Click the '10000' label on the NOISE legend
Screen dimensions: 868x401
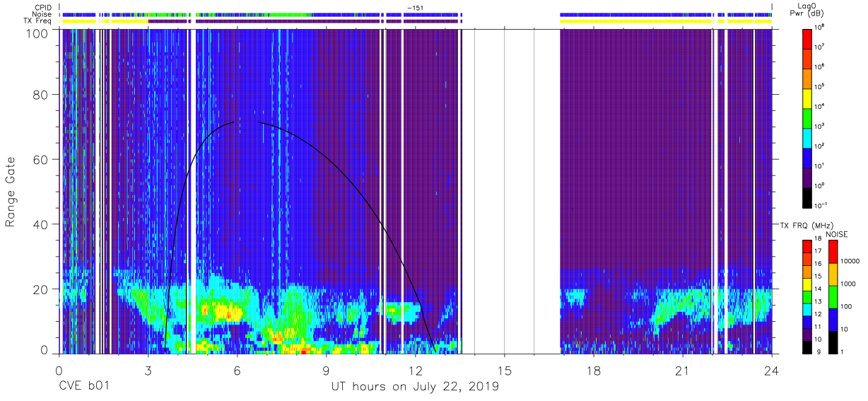coord(851,261)
